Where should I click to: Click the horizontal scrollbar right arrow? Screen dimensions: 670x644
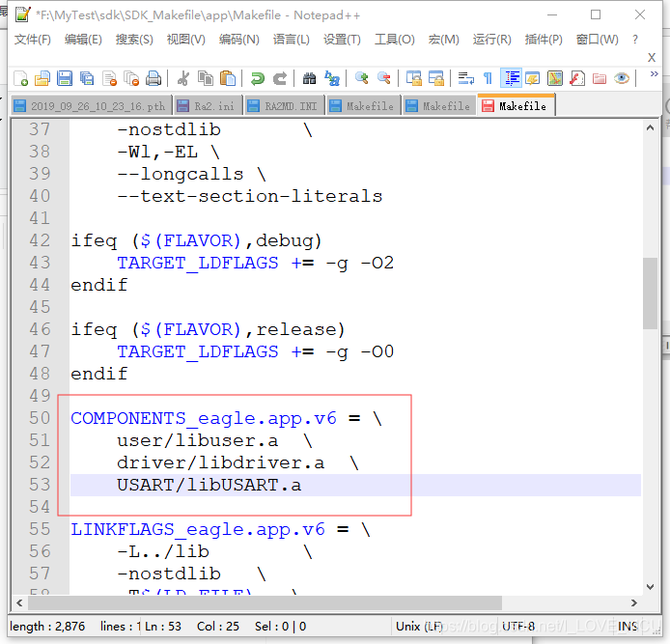coord(634,602)
